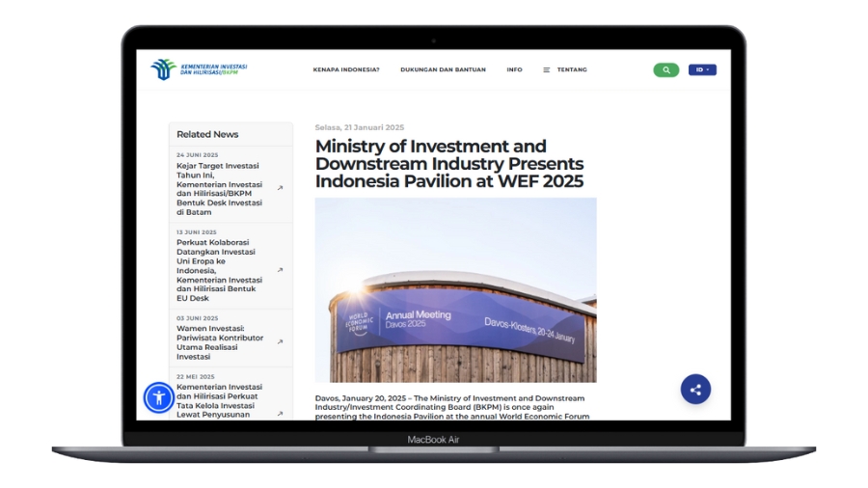Open the Tata Kelola Investasi news item
This screenshot has height=488, width=868.
pyautogui.click(x=220, y=401)
